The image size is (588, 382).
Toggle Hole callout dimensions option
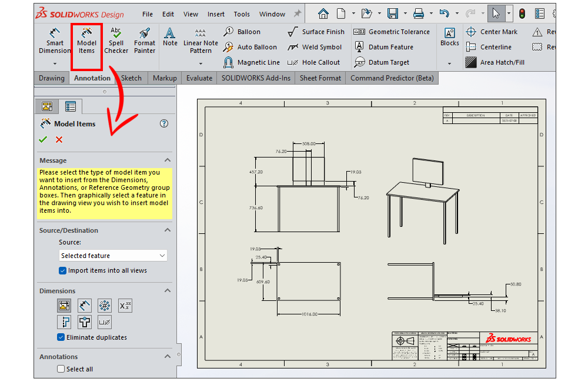(105, 322)
